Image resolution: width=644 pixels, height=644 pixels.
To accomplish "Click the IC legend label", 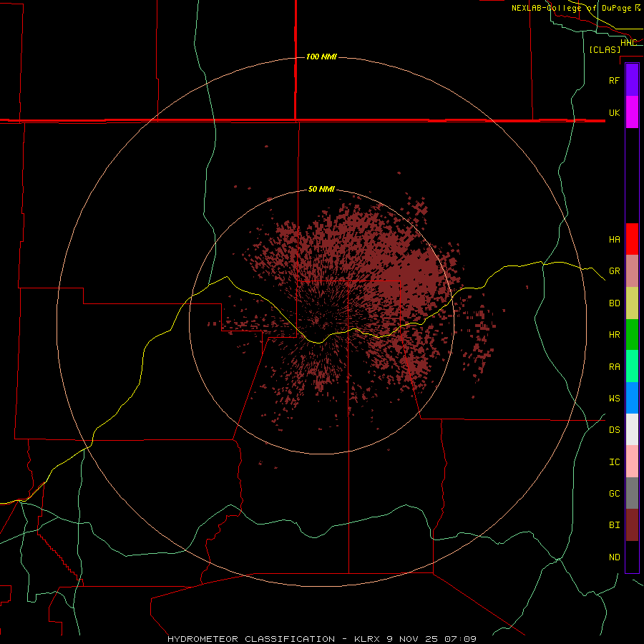I will point(614,462).
